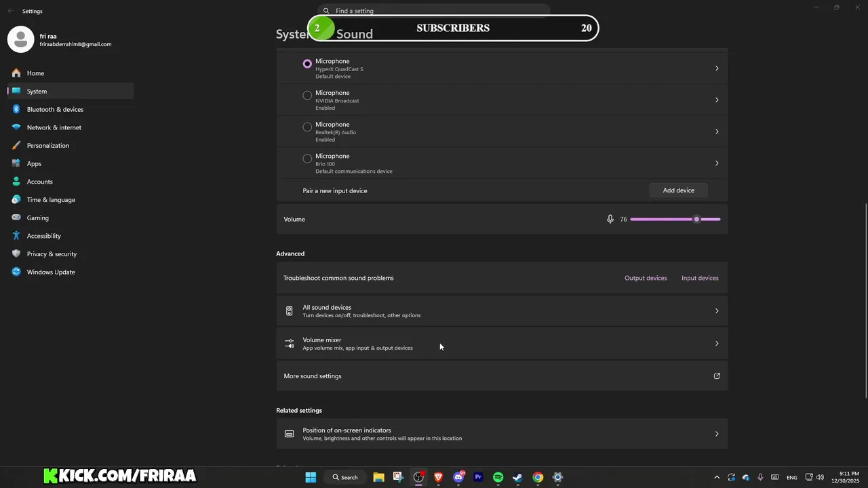Open Steam from taskbar
The image size is (868, 488).
click(517, 477)
